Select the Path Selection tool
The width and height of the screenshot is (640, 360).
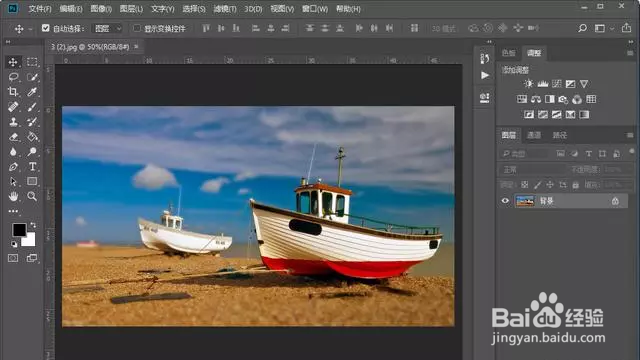(13, 181)
